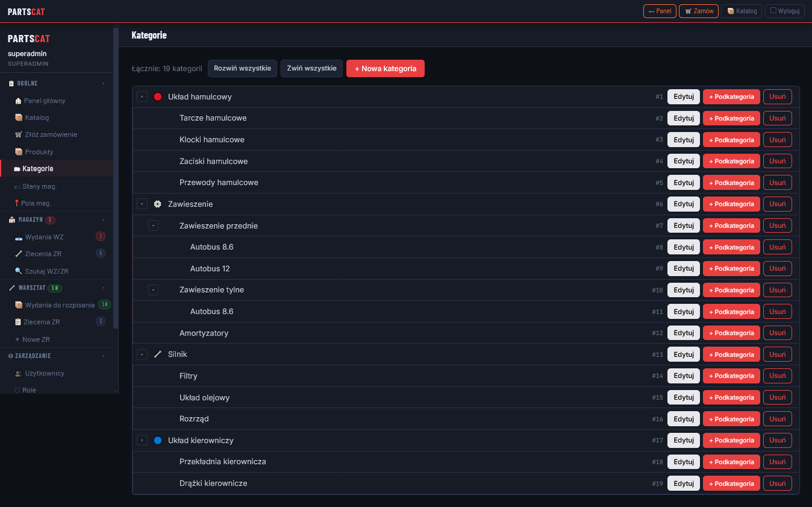Collapse the Zawieszenie przednie subcategory

[x=154, y=225]
